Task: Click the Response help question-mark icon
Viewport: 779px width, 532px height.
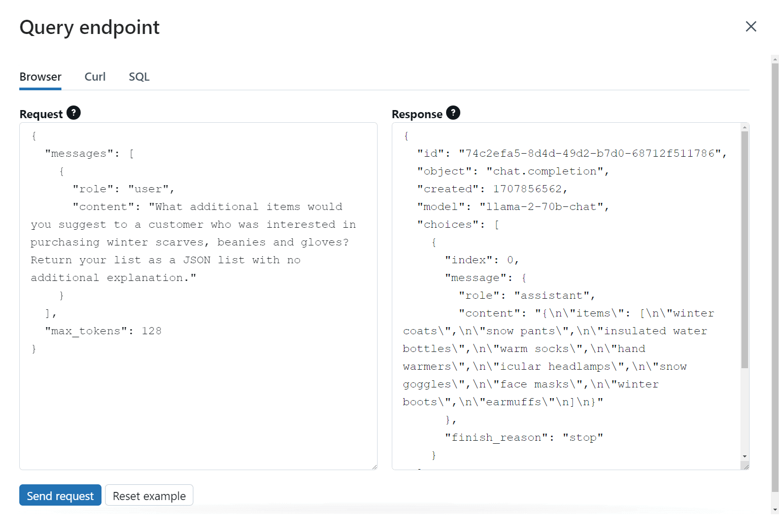Action: (453, 113)
